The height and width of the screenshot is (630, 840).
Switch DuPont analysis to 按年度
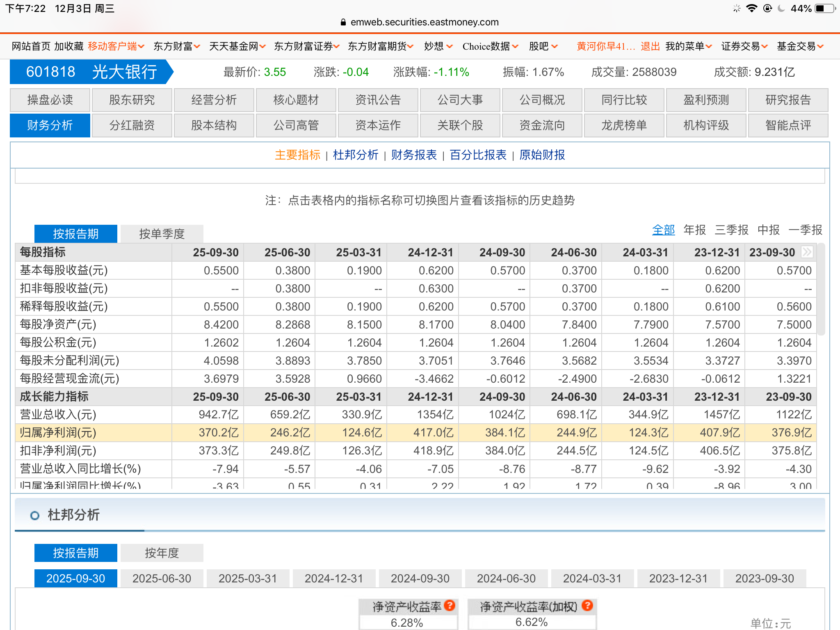162,553
